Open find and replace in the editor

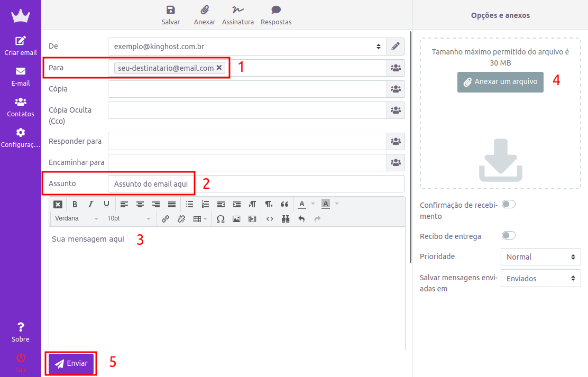click(286, 218)
